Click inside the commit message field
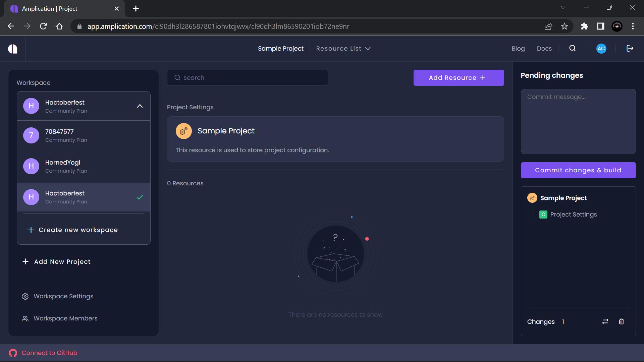644x362 pixels. click(x=578, y=121)
